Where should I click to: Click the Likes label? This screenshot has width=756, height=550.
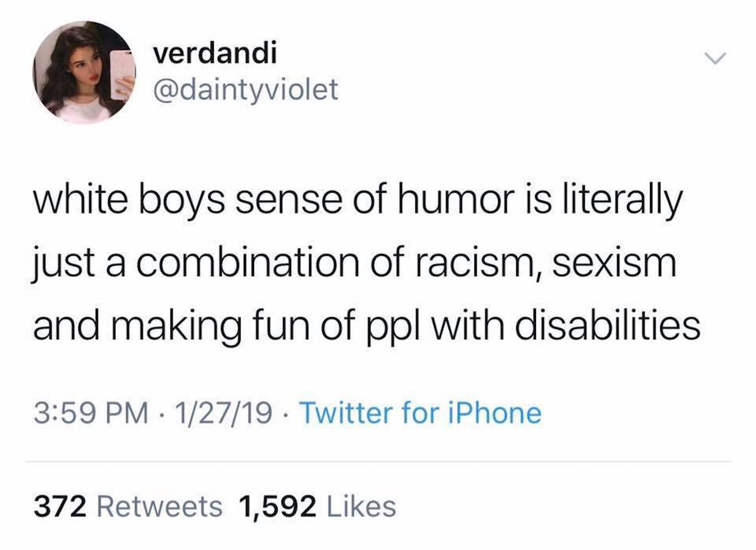coord(361,507)
